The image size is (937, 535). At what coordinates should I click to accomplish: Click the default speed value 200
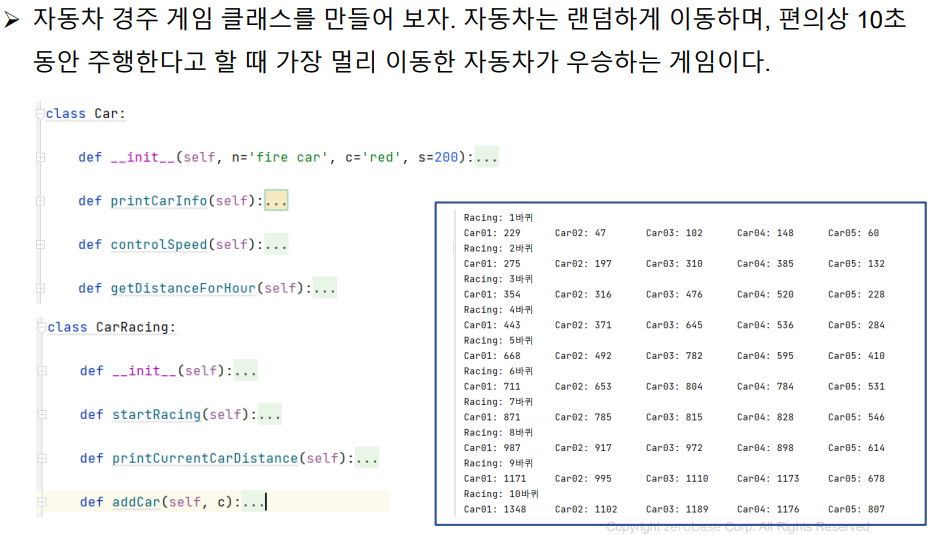coord(446,157)
